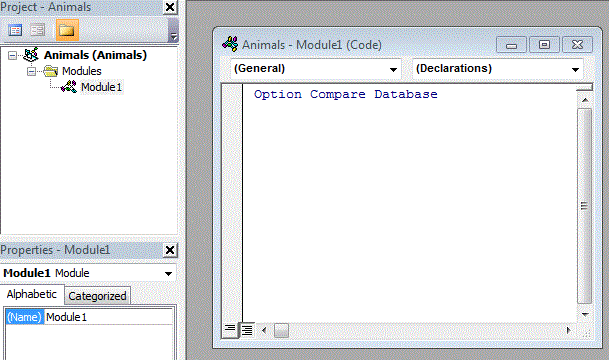Close the Module1 code window
The width and height of the screenshot is (609, 360).
click(578, 45)
